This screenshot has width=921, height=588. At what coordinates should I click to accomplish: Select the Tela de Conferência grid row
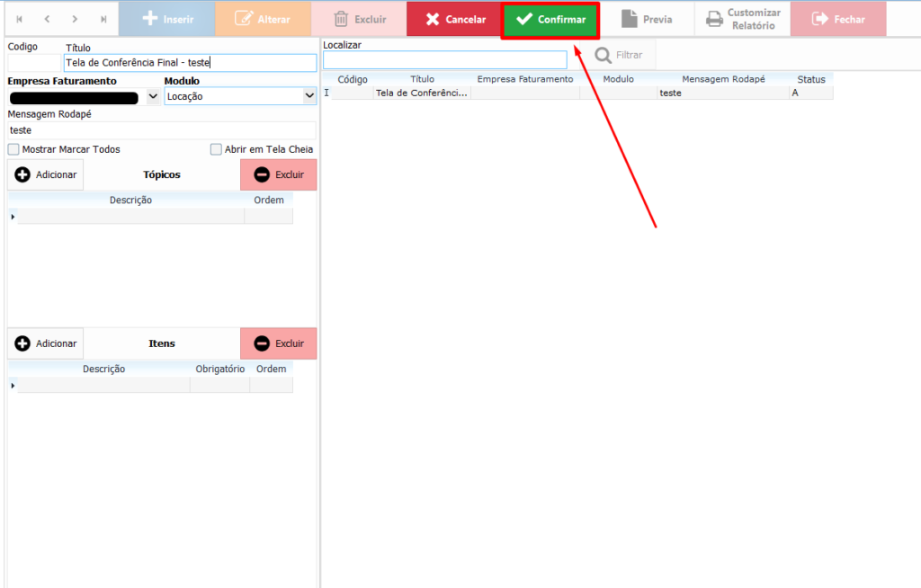(x=422, y=94)
